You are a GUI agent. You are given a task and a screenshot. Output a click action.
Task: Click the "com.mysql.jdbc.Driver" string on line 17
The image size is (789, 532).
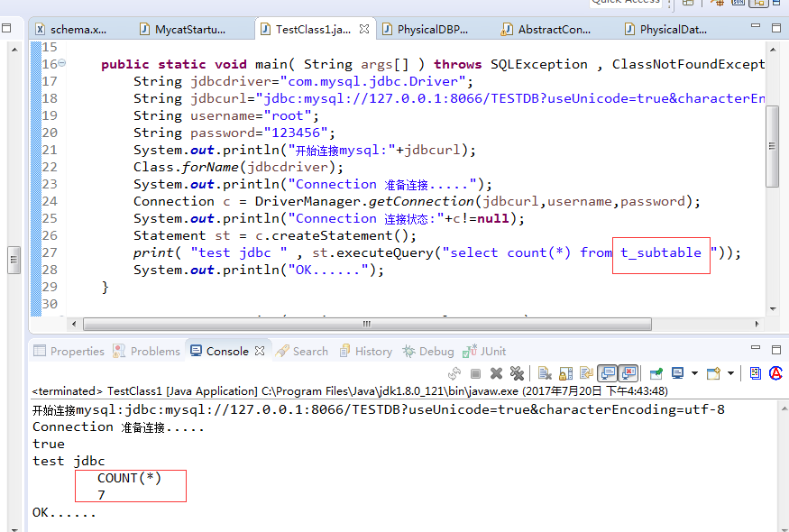(373, 81)
